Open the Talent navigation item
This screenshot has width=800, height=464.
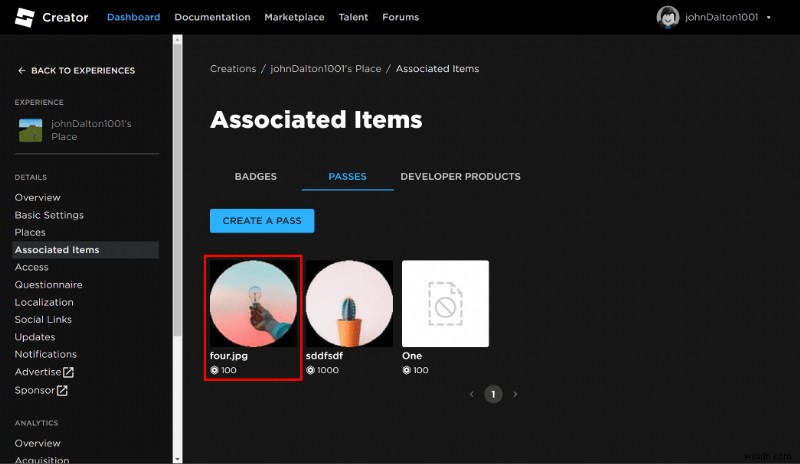pyautogui.click(x=353, y=17)
